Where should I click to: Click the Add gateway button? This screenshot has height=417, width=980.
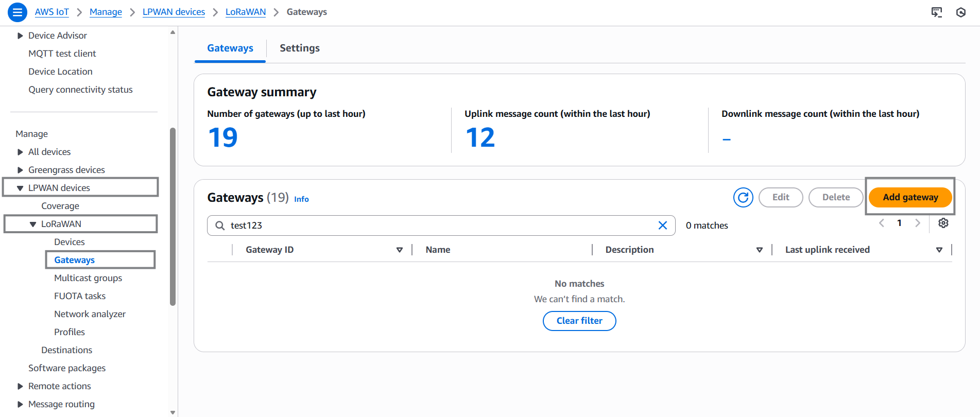(910, 197)
